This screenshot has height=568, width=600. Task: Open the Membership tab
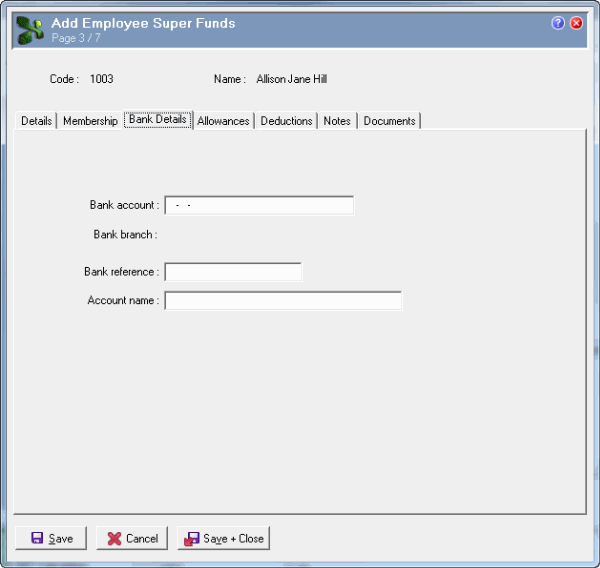click(90, 121)
